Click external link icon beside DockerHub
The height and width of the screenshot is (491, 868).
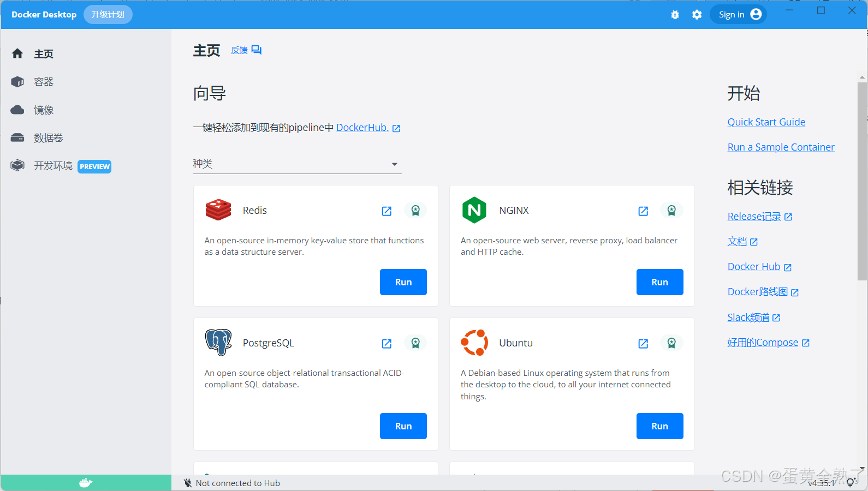click(396, 129)
